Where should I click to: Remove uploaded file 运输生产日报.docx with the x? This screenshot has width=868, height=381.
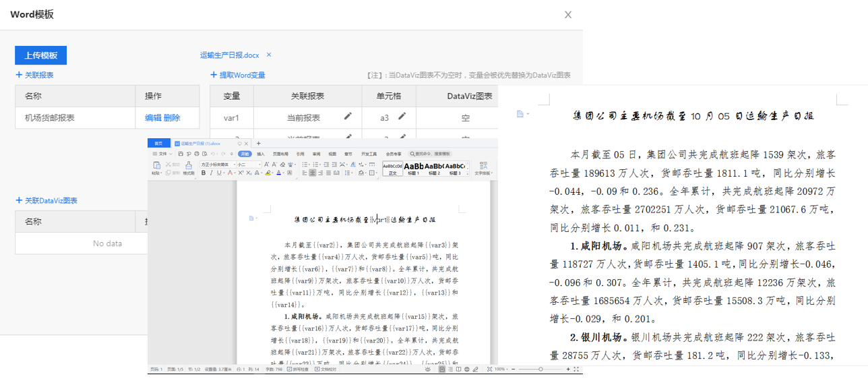click(269, 55)
